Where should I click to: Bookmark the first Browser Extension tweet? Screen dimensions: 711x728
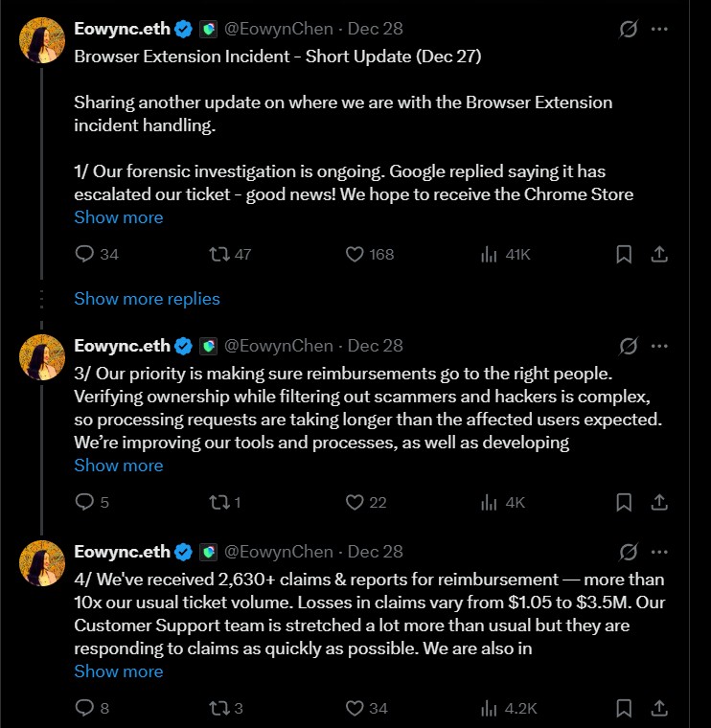tap(623, 255)
